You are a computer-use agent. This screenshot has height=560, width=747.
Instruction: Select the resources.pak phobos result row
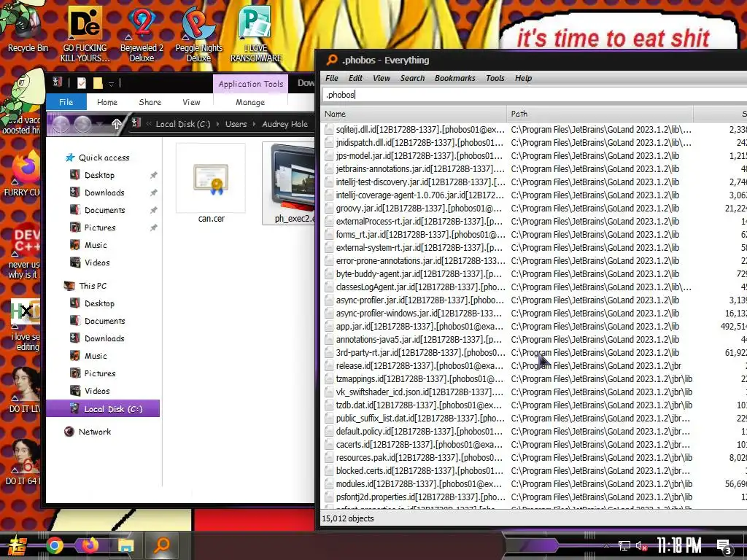click(x=533, y=458)
